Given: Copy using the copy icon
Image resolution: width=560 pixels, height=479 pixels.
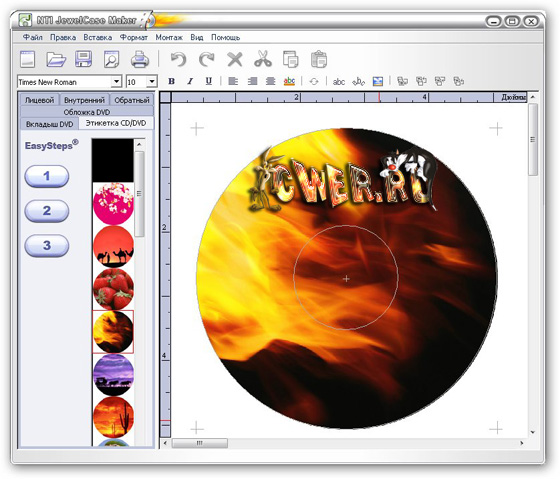Looking at the screenshot, I should (291, 59).
